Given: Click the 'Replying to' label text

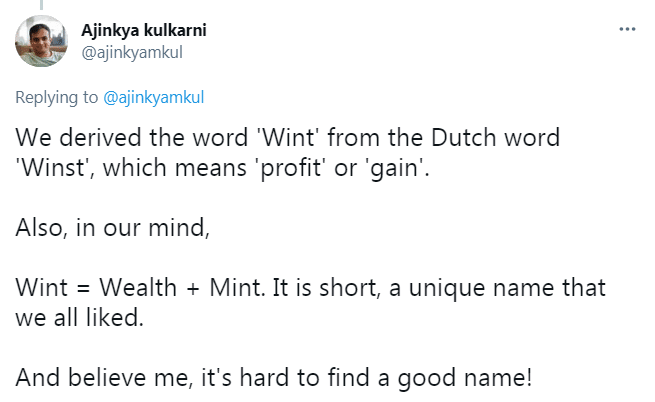Looking at the screenshot, I should (55, 98).
